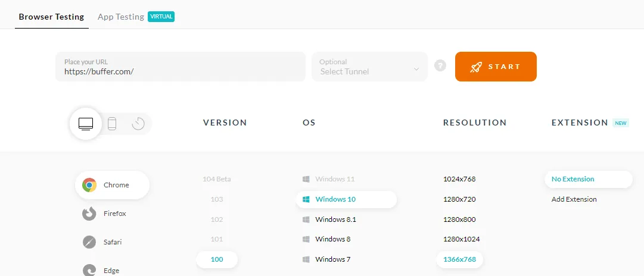This screenshot has width=644, height=276.
Task: Switch to the mobile phone device icon
Action: [112, 124]
